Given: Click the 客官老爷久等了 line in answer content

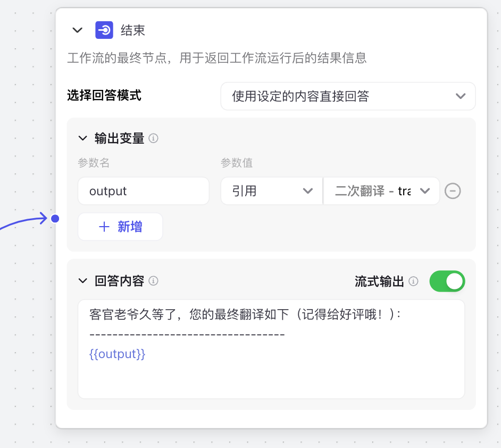Looking at the screenshot, I should pos(245,314).
